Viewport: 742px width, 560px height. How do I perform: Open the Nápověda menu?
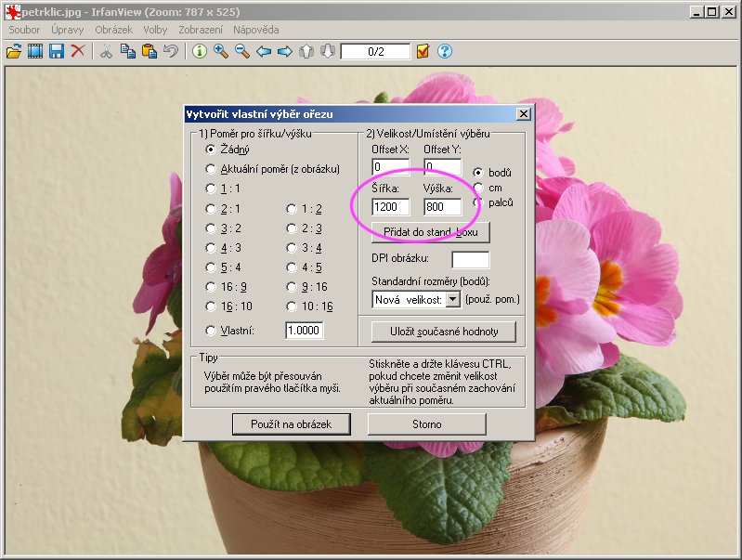coord(256,30)
